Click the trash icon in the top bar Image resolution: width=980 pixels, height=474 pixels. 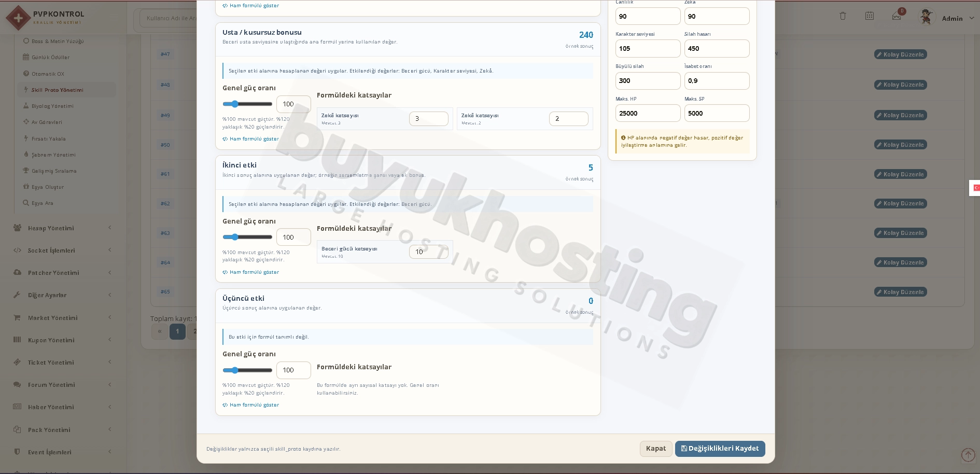pos(843,16)
